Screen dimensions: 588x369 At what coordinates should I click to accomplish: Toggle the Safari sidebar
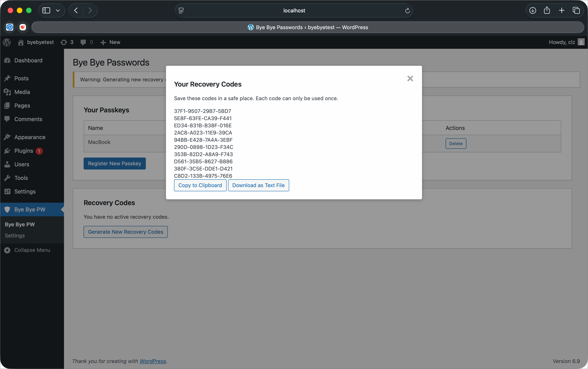[x=46, y=10]
